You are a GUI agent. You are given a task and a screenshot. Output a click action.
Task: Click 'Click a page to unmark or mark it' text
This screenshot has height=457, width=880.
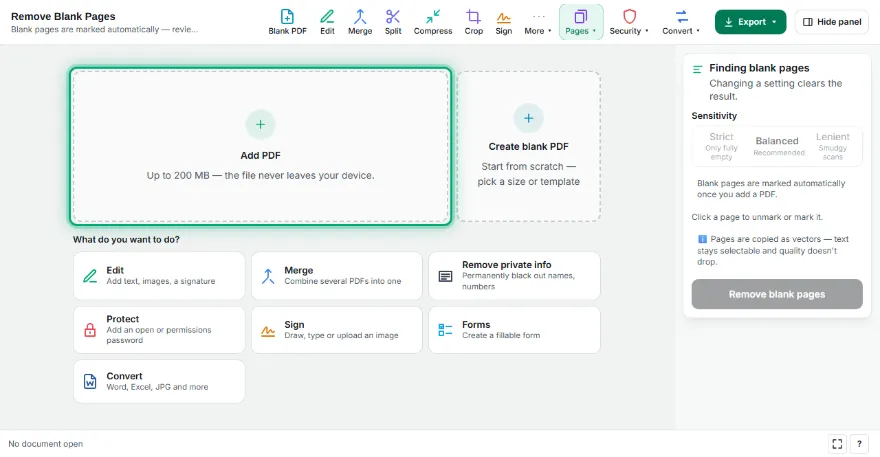757,217
